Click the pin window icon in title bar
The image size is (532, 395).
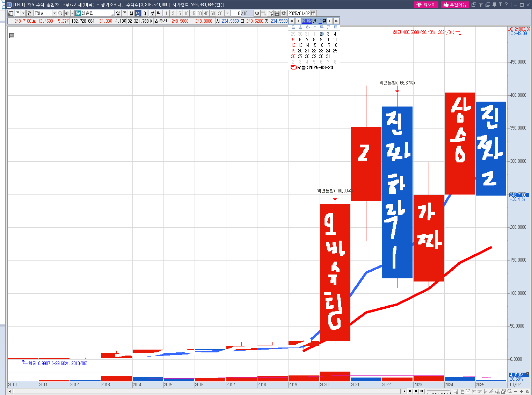[x=494, y=5]
